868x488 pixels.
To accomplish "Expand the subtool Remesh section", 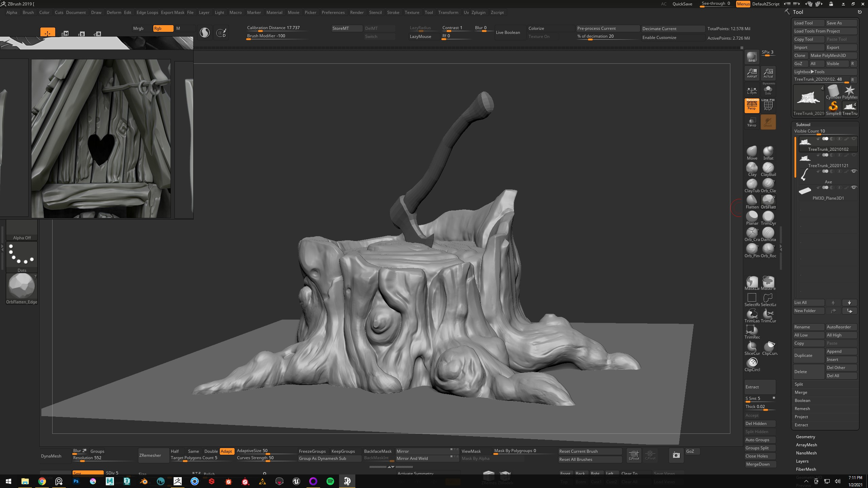I will [802, 409].
